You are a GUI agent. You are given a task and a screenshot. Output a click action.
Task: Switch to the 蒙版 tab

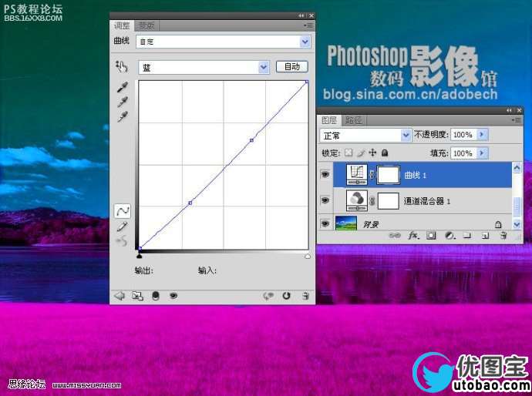pos(146,25)
